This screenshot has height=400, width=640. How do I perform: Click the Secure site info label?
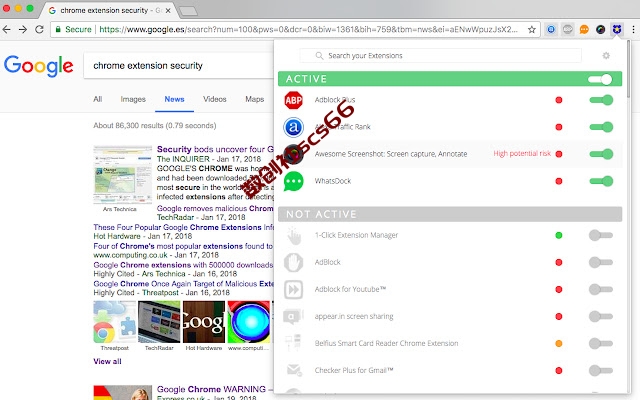(x=73, y=29)
